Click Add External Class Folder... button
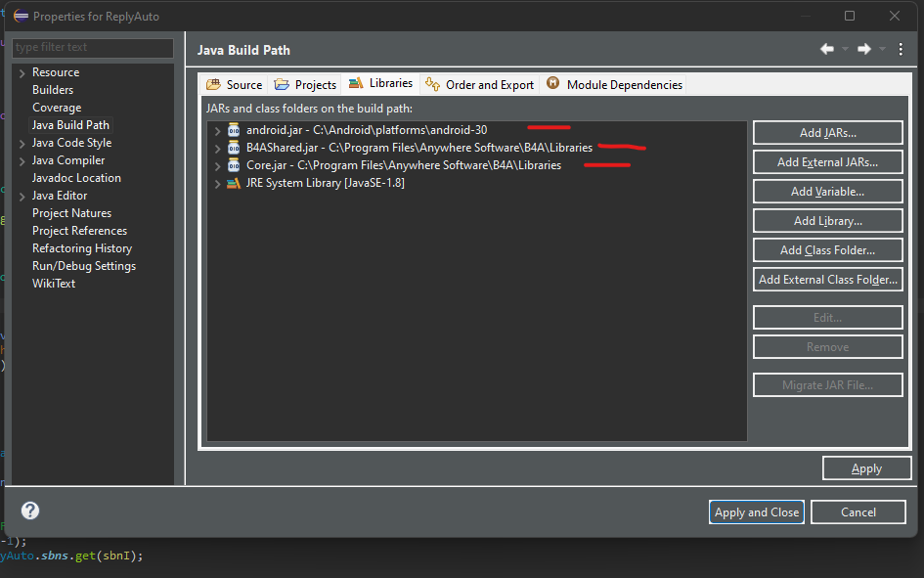 (x=827, y=280)
